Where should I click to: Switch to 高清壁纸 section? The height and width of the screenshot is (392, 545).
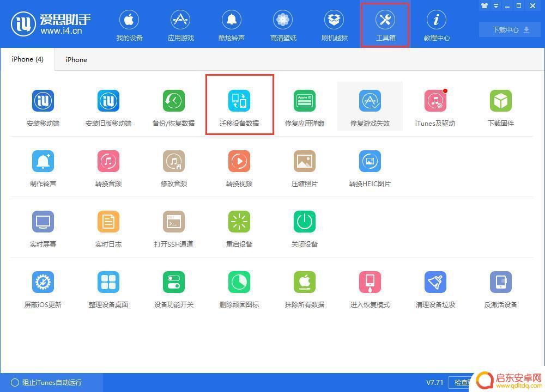pos(283,26)
